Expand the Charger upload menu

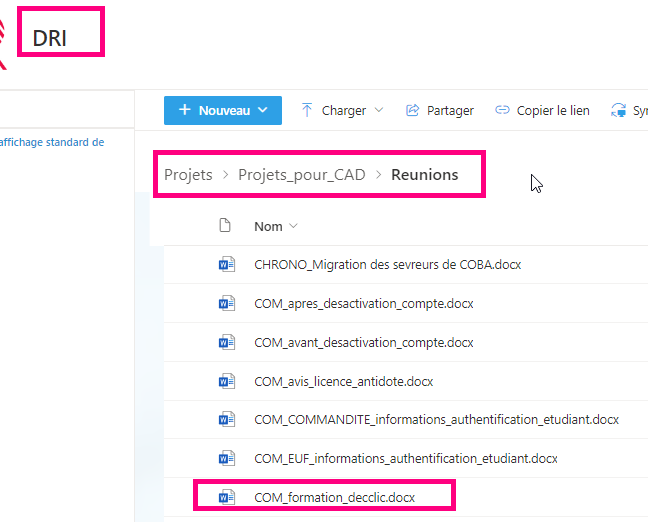[x=342, y=111]
